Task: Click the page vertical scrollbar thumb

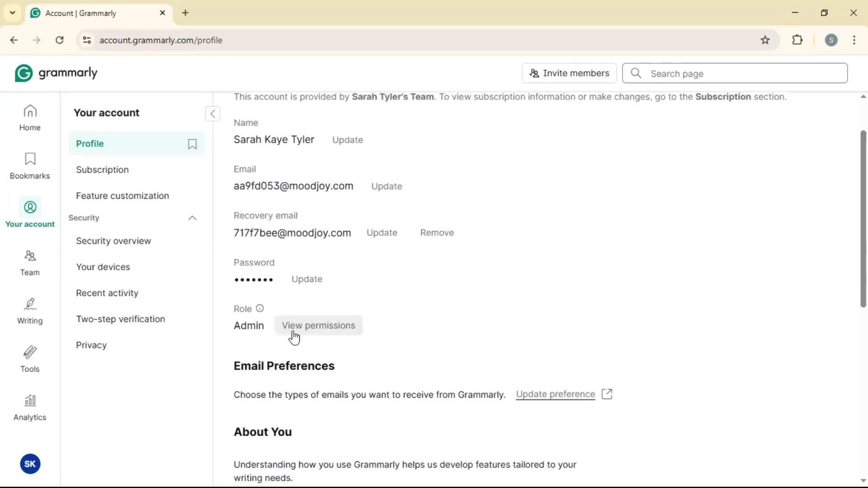Action: click(863, 219)
